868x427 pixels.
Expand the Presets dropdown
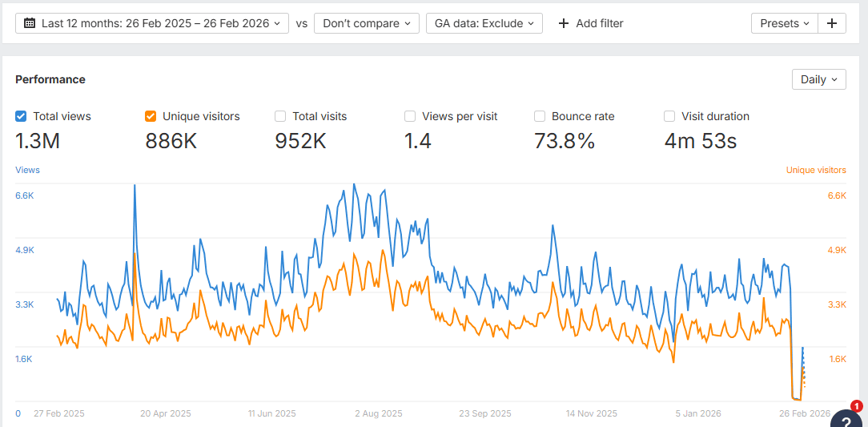coord(784,23)
